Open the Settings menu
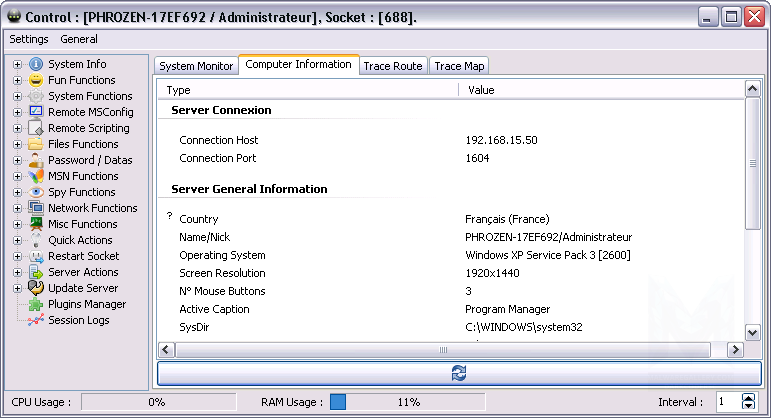This screenshot has width=771, height=418. (x=28, y=39)
